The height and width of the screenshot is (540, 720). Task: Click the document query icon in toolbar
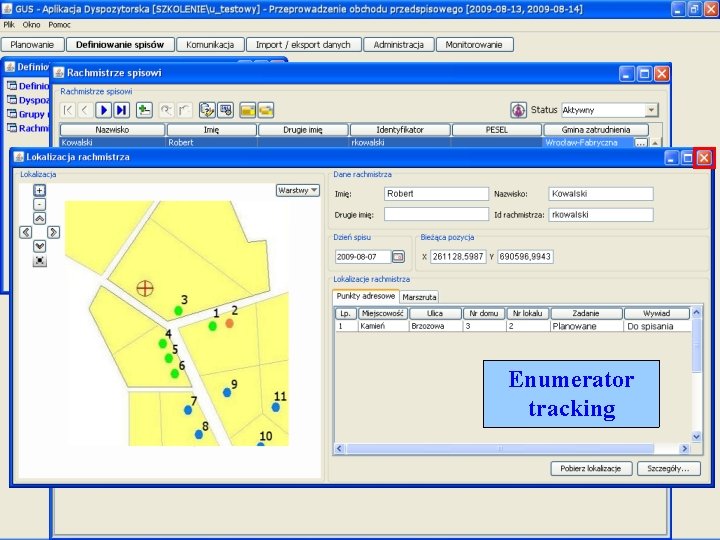point(207,110)
